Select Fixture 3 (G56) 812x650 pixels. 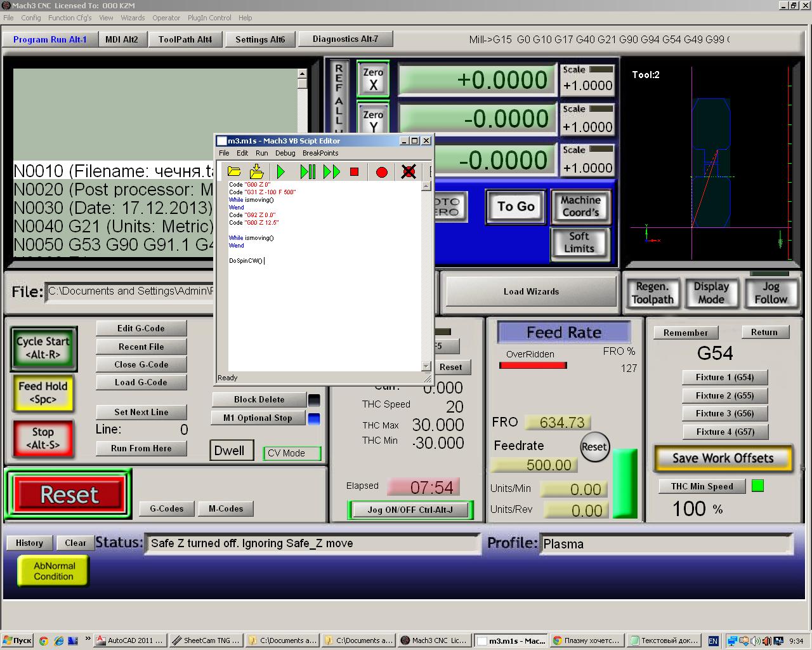(x=725, y=413)
